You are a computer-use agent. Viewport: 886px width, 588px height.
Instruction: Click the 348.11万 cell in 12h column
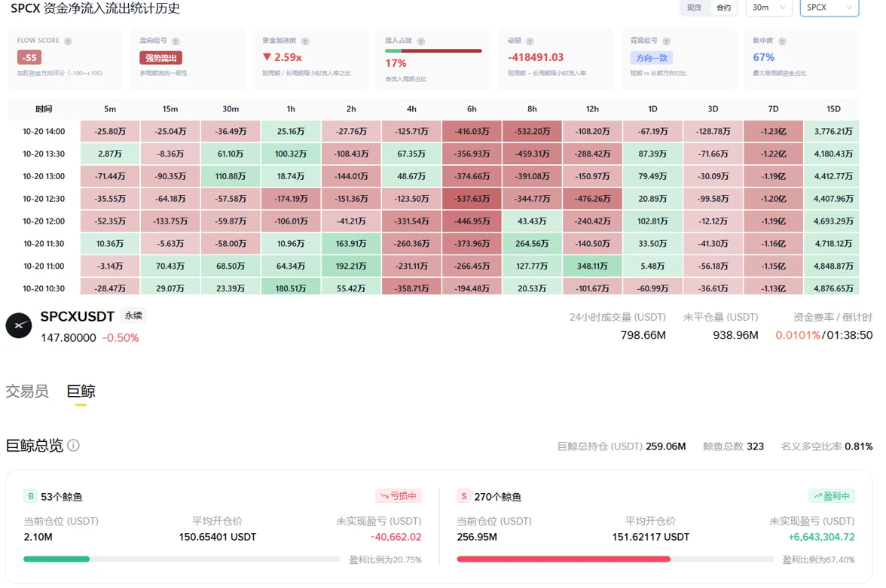pyautogui.click(x=592, y=266)
